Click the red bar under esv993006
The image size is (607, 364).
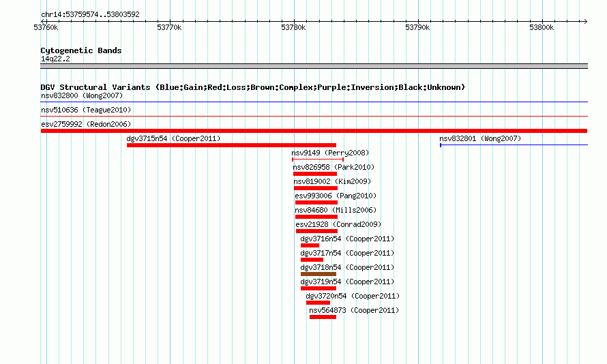pyautogui.click(x=316, y=202)
